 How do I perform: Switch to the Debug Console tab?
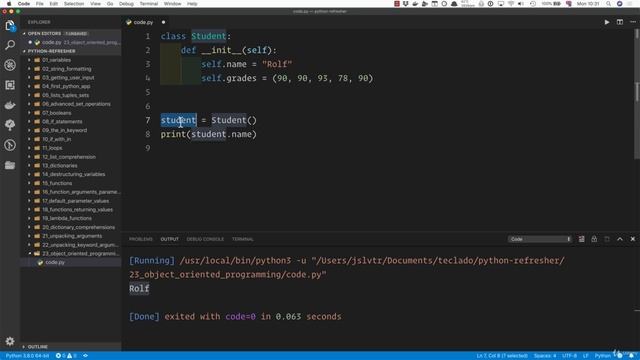coord(205,239)
